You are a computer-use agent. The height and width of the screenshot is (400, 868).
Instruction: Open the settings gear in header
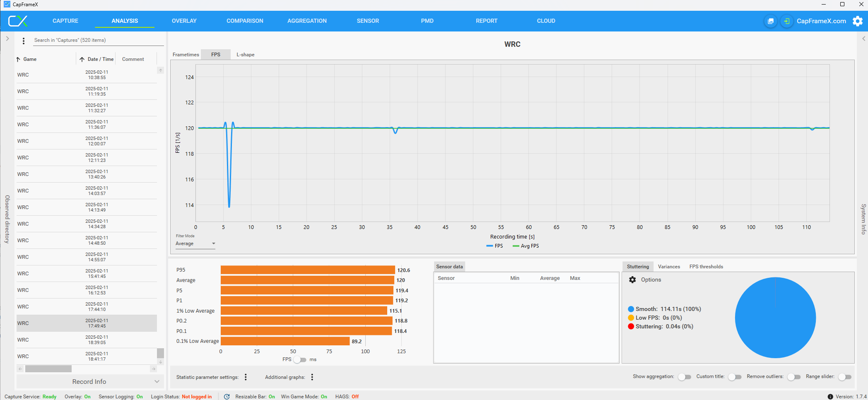click(x=858, y=21)
